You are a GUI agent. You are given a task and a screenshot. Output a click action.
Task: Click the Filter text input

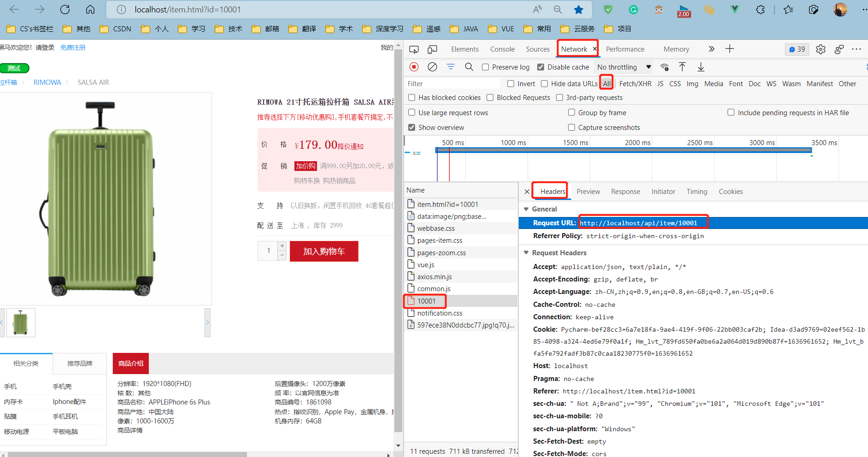coord(452,83)
